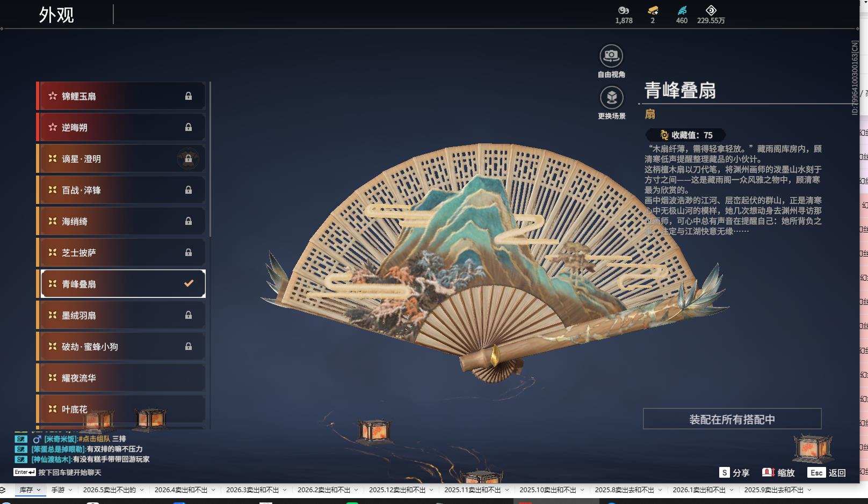Click the gold rarity icon beside 耀夜流华
Screen dimensions: 868x504
point(53,377)
